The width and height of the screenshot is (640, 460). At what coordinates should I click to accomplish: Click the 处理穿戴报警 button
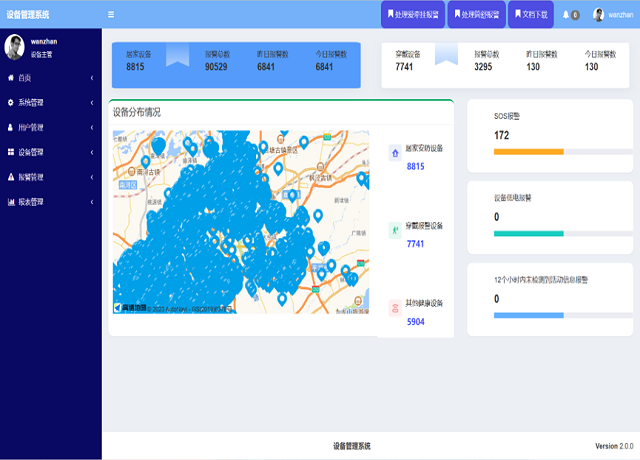coord(476,15)
